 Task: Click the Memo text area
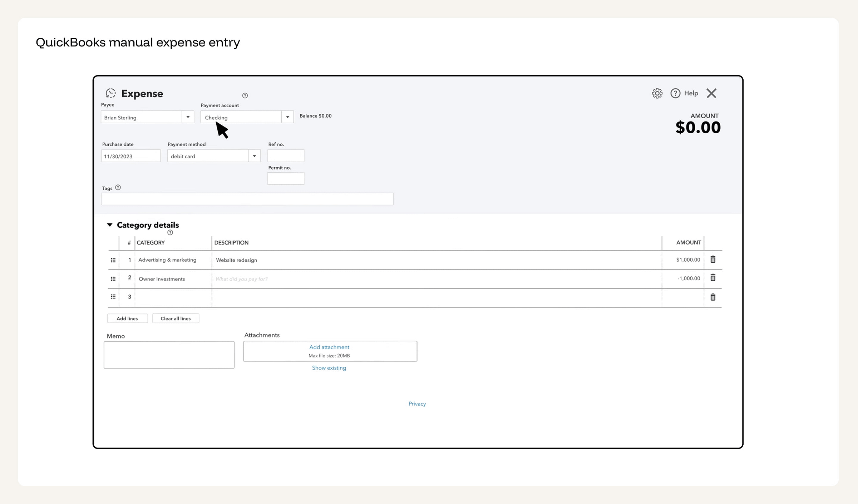click(x=169, y=355)
